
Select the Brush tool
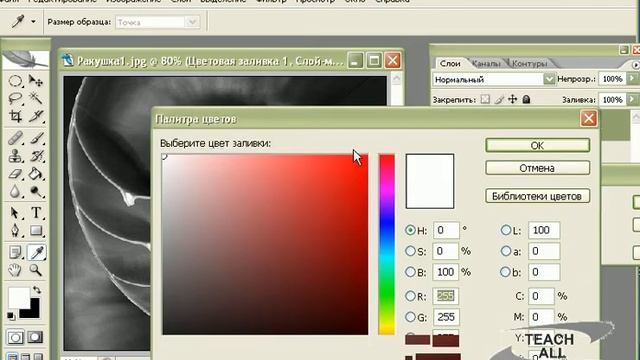tap(36, 138)
